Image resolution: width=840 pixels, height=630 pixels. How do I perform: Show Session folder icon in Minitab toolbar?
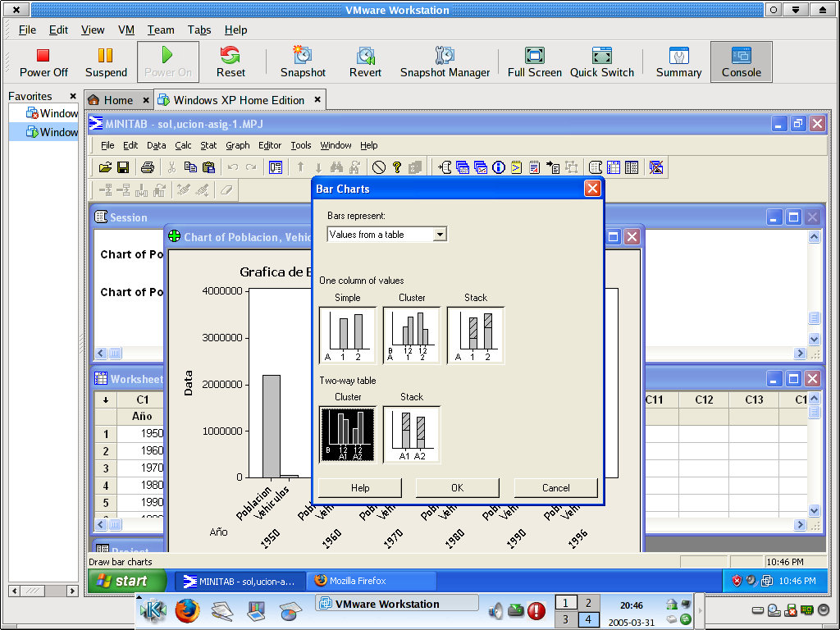(x=445, y=167)
